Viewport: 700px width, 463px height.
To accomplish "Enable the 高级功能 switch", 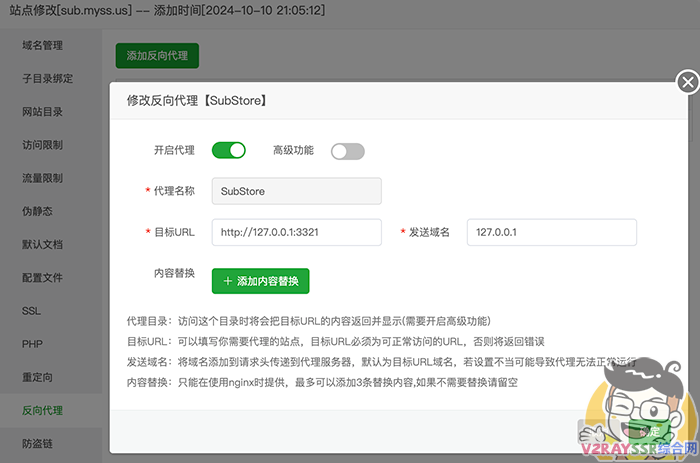I will pyautogui.click(x=347, y=151).
